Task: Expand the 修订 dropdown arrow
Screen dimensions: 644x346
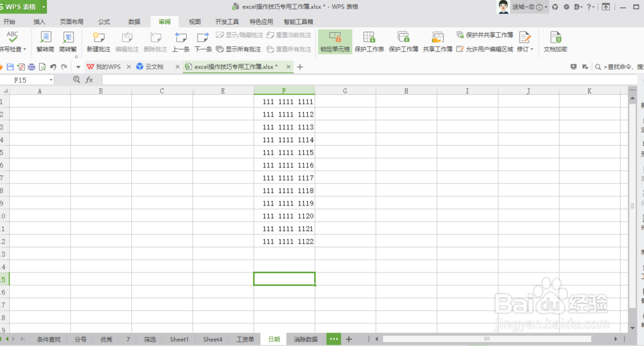Action: (x=532, y=50)
